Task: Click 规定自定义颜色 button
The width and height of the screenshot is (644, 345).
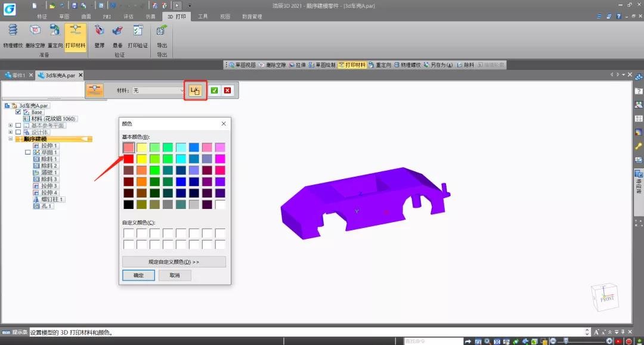Action: point(174,261)
